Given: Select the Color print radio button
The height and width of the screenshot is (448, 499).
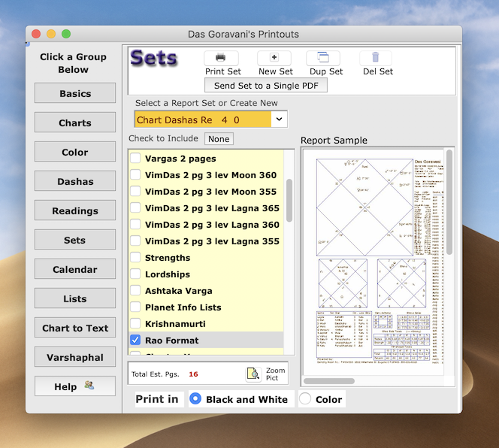Looking at the screenshot, I should (x=306, y=399).
